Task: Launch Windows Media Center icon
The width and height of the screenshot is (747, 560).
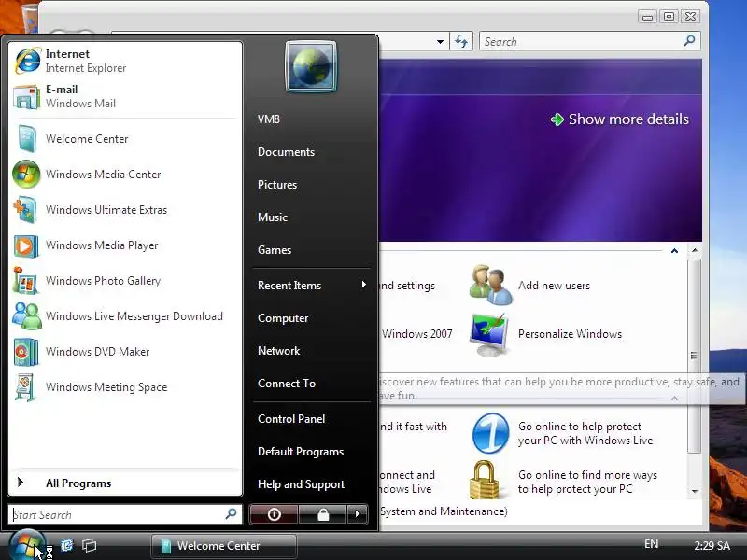Action: (26, 175)
